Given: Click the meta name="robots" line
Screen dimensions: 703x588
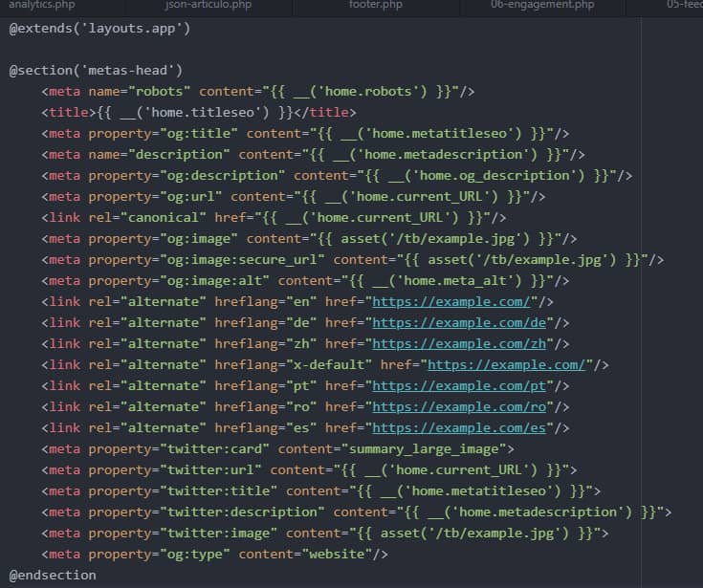Looking at the screenshot, I should point(258,92).
